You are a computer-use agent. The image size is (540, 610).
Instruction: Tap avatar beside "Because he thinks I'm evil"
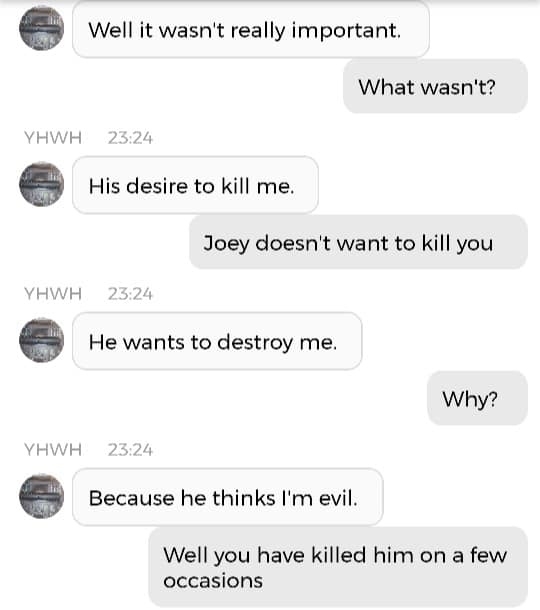pos(42,496)
